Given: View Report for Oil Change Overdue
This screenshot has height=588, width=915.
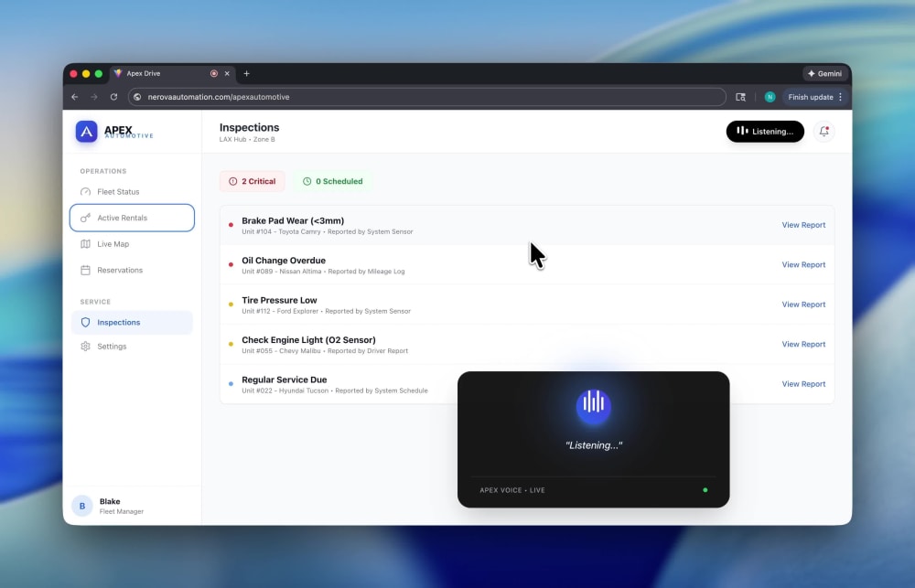Looking at the screenshot, I should coord(803,265).
